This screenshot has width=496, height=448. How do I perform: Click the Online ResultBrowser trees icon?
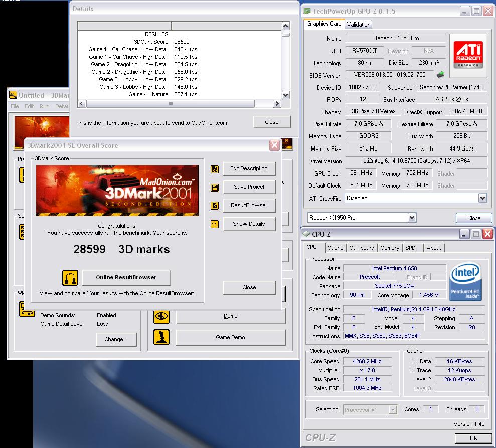[70, 278]
